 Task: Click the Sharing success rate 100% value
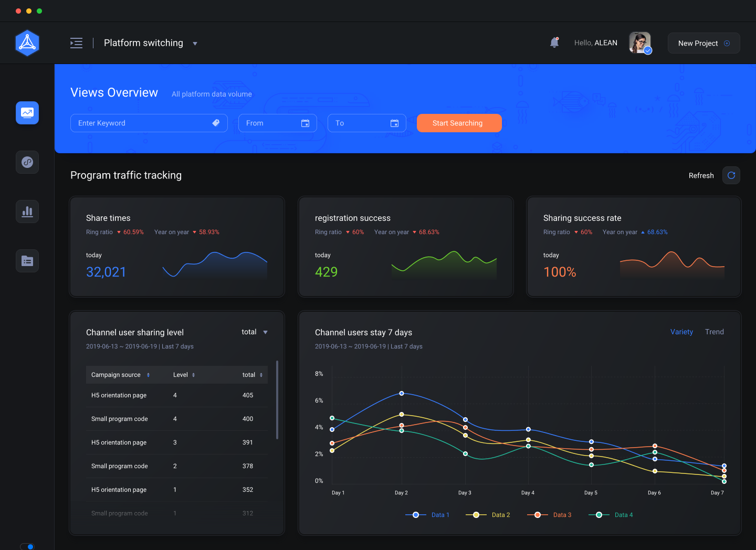click(x=560, y=272)
